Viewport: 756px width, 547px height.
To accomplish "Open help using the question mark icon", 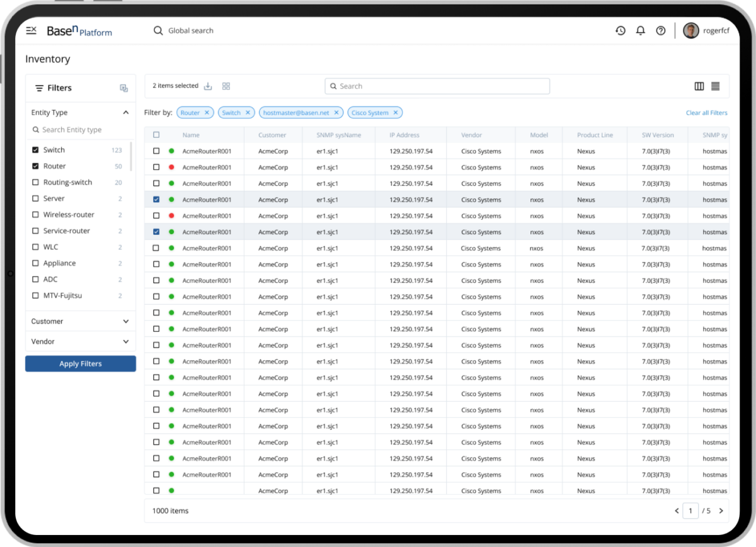I will click(x=660, y=30).
